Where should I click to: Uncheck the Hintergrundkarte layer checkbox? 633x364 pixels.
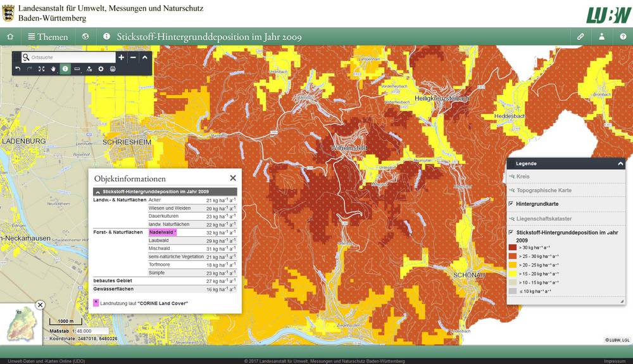[x=511, y=204]
